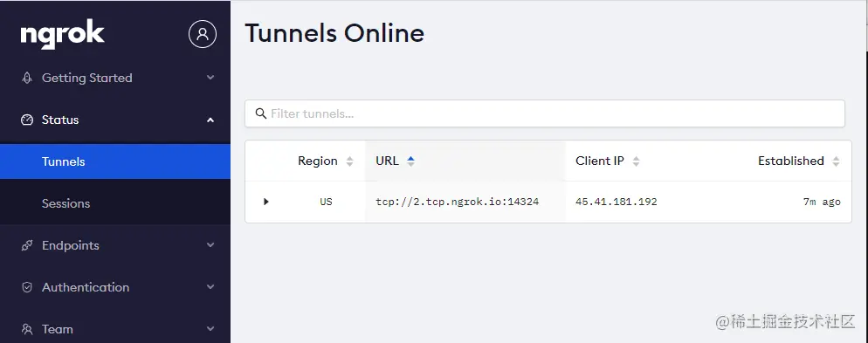
Task: Click the Status gauge icon
Action: pos(26,120)
